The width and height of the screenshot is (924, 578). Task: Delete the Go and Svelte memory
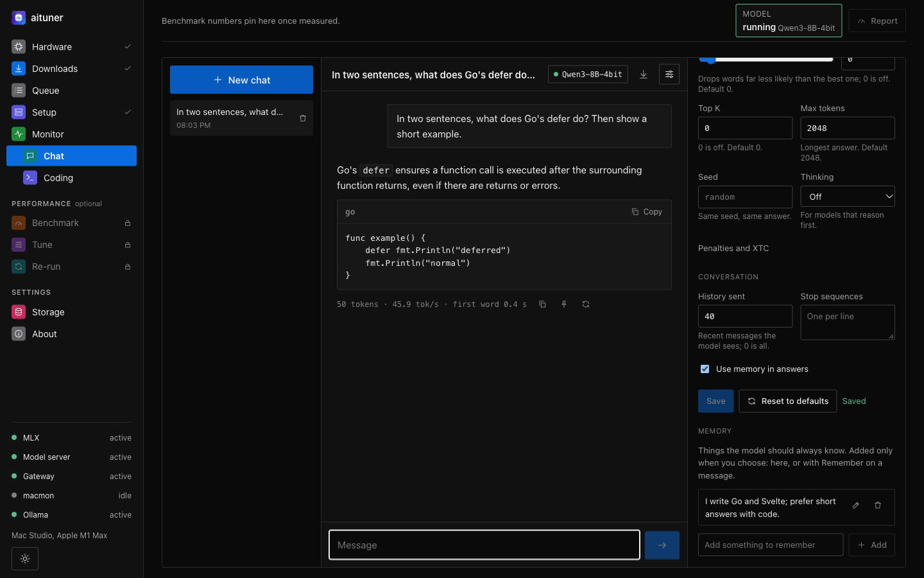[878, 505]
